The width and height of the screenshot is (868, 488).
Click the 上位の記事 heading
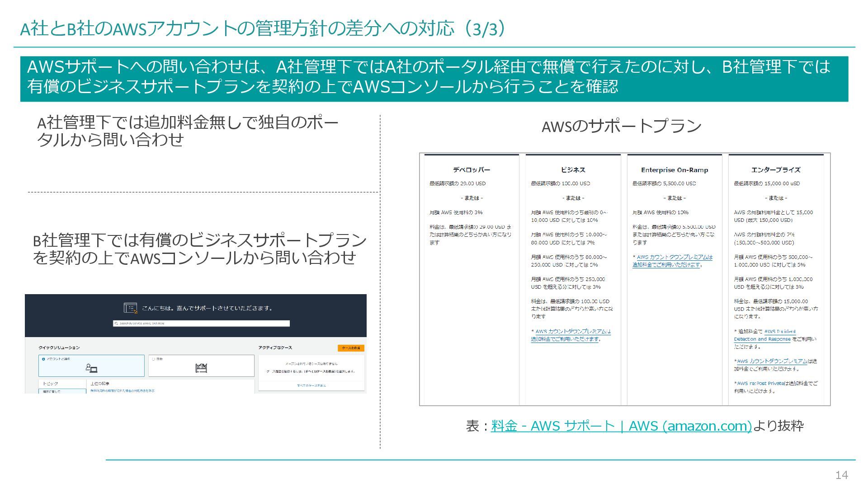tap(100, 383)
